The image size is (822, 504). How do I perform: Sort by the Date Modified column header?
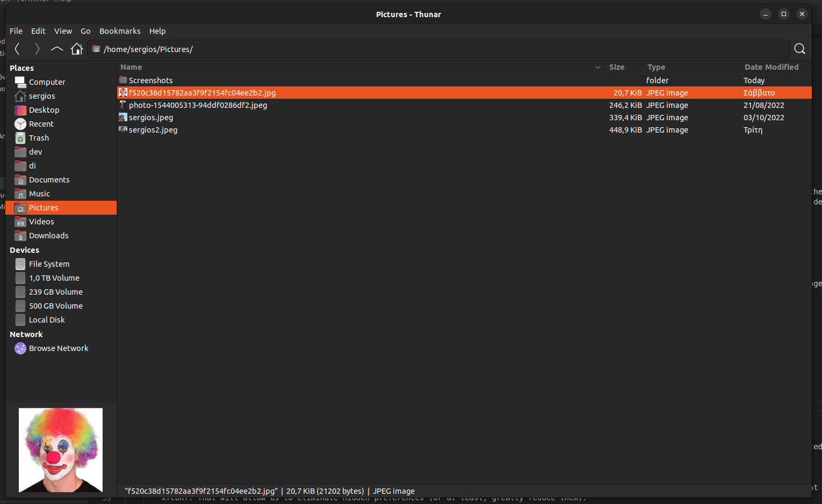pyautogui.click(x=771, y=67)
